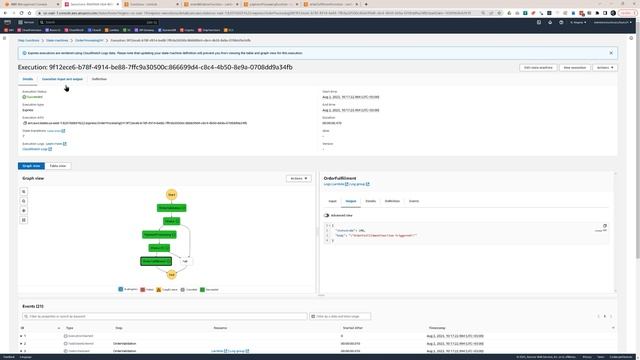
Task: Focus the events filter search field
Action: coord(164,316)
